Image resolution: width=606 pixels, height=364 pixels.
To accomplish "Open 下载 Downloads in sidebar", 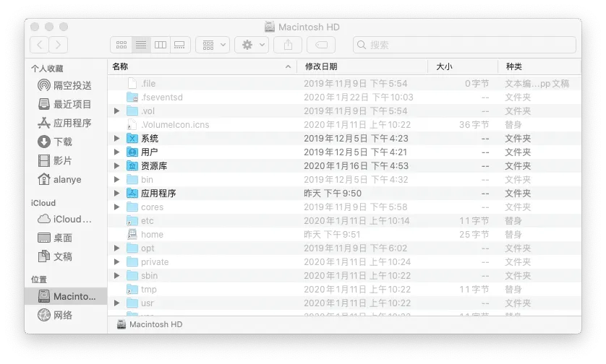I will click(55, 142).
